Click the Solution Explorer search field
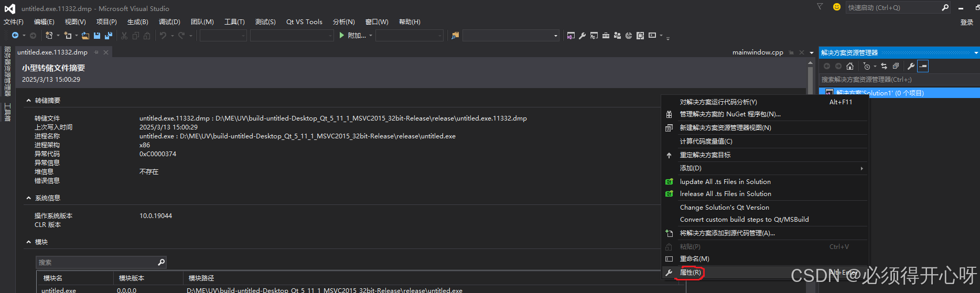Screen dimensions: 980x293 tap(899, 80)
